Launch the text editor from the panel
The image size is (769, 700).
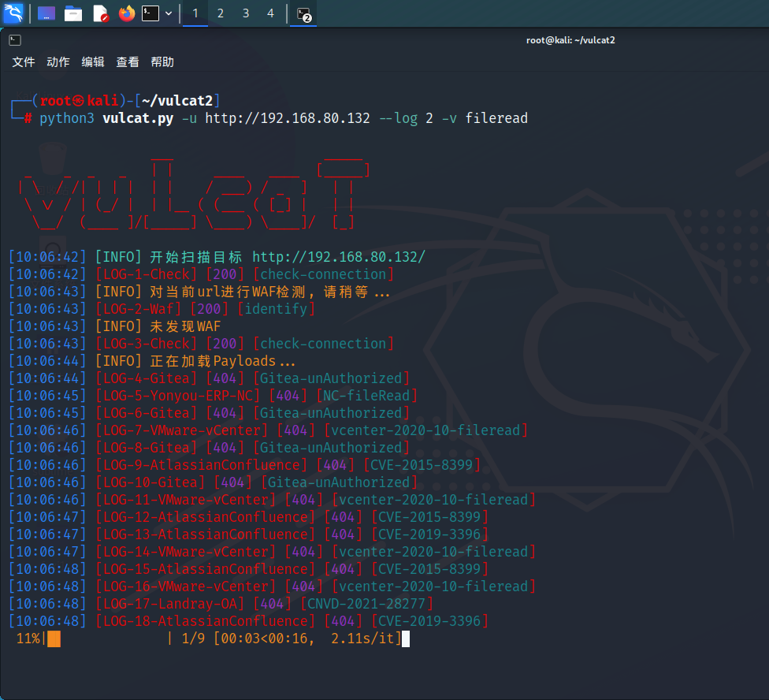coord(100,13)
